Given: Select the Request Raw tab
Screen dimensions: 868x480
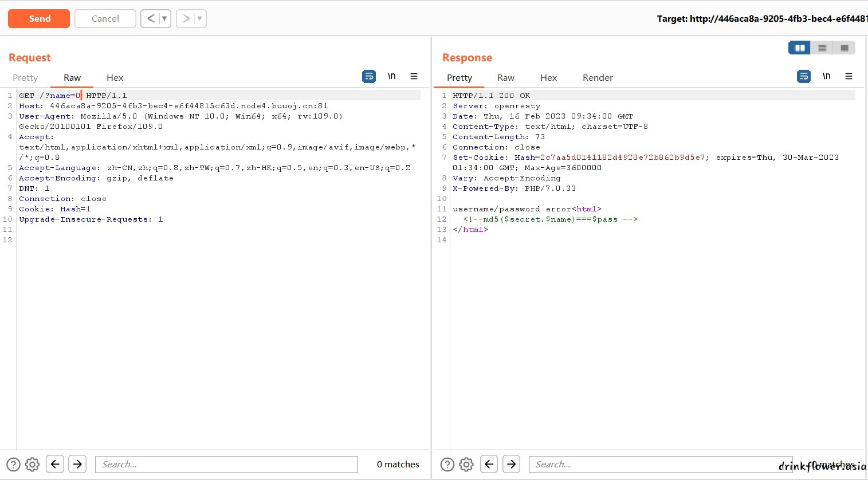Looking at the screenshot, I should point(72,77).
